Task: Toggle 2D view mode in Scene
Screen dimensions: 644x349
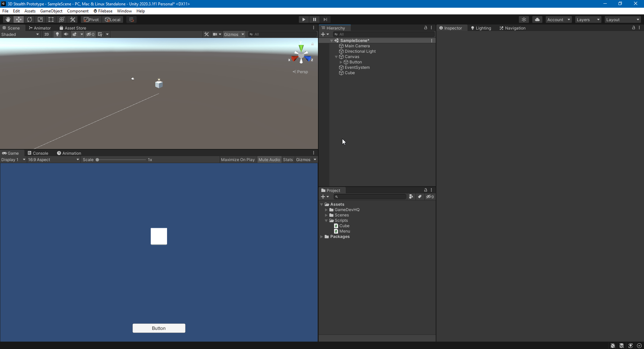Action: click(x=47, y=34)
